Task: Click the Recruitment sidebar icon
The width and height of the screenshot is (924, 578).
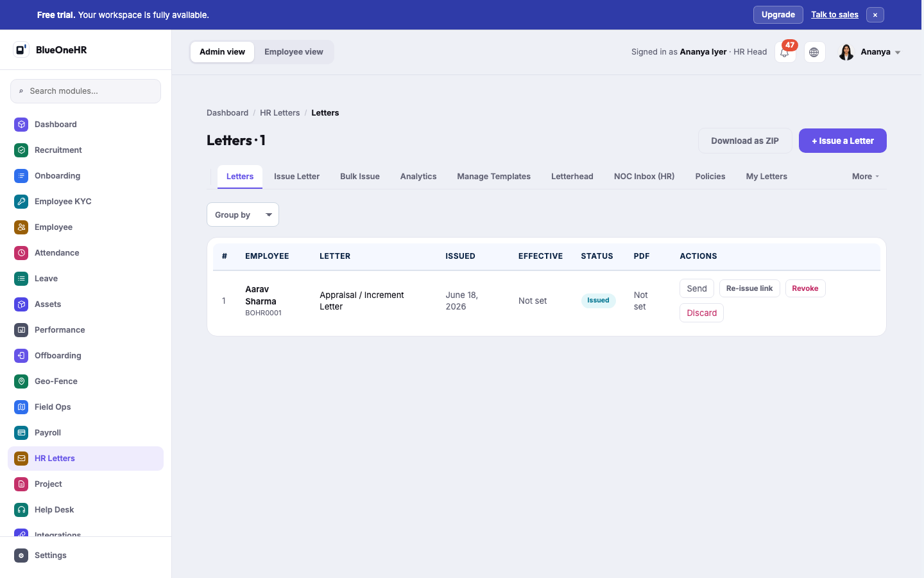Action: [x=21, y=150]
